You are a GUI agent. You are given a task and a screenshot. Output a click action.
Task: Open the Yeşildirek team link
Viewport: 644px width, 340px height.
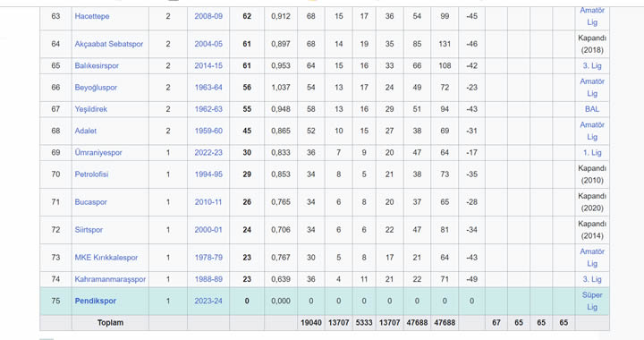click(x=90, y=109)
